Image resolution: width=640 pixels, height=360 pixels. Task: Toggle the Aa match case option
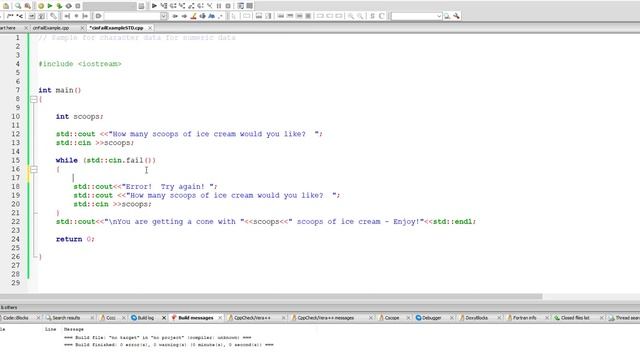coord(211,16)
